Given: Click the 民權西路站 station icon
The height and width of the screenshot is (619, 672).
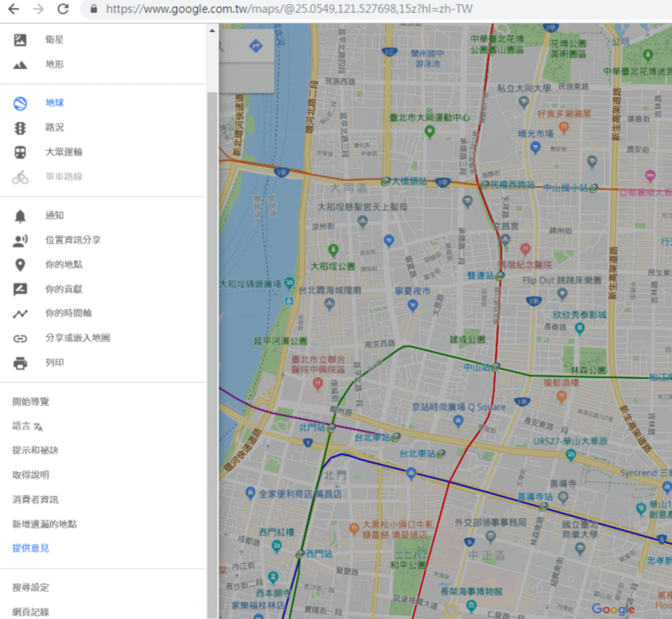Looking at the screenshot, I should (x=484, y=184).
